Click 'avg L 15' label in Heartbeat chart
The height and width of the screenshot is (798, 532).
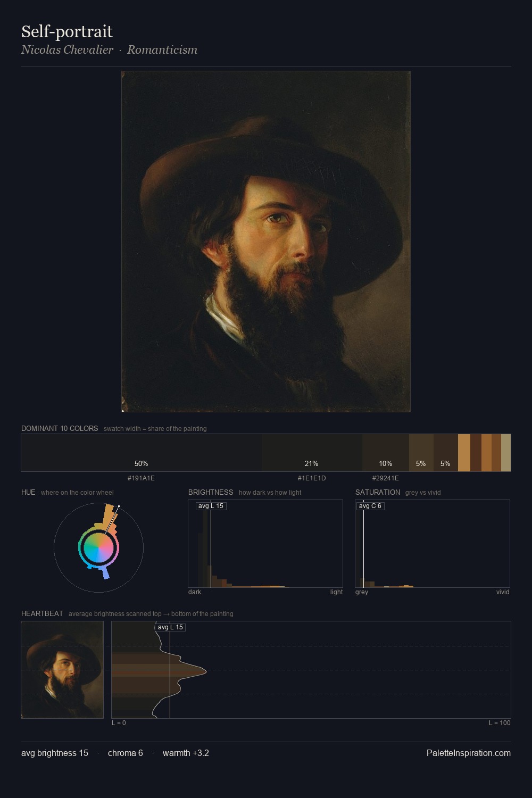coord(170,627)
